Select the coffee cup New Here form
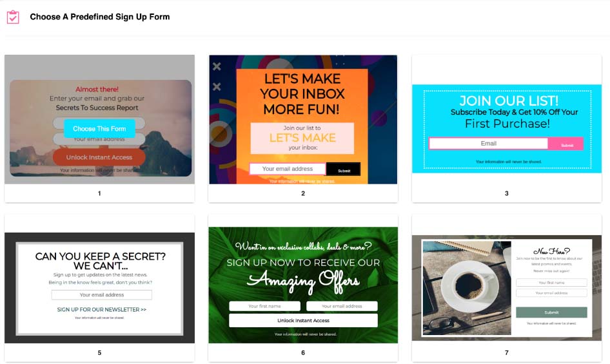610x364 pixels. [507, 288]
